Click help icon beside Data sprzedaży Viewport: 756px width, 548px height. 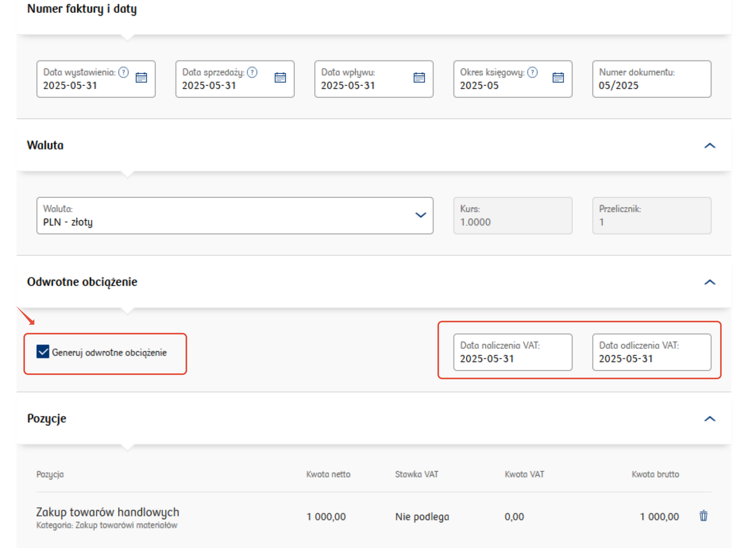[252, 72]
